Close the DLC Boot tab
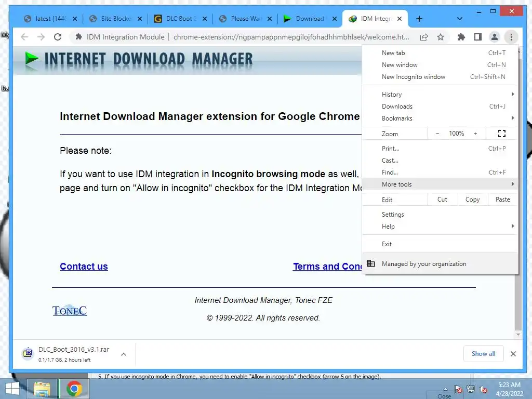This screenshot has height=399, width=532. 205,19
